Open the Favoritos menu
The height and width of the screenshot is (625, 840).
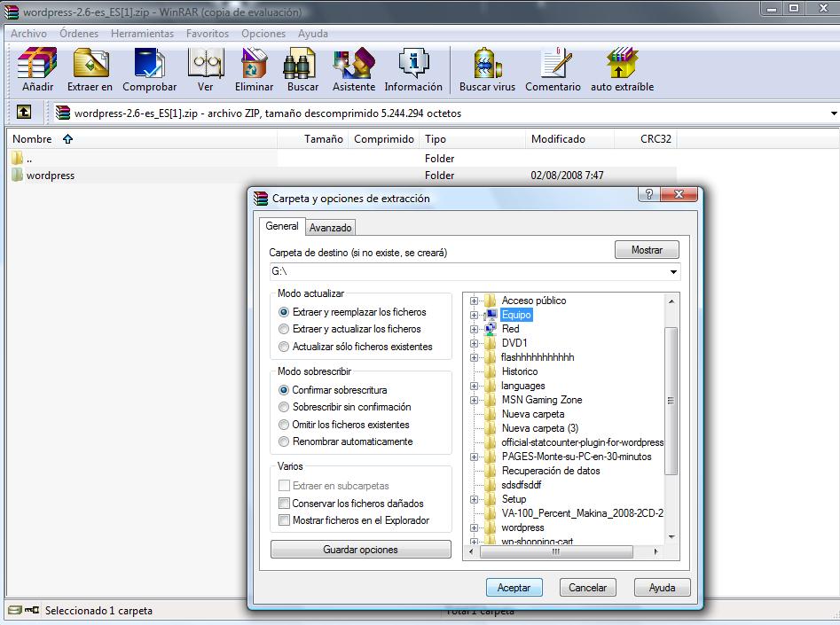coord(208,33)
